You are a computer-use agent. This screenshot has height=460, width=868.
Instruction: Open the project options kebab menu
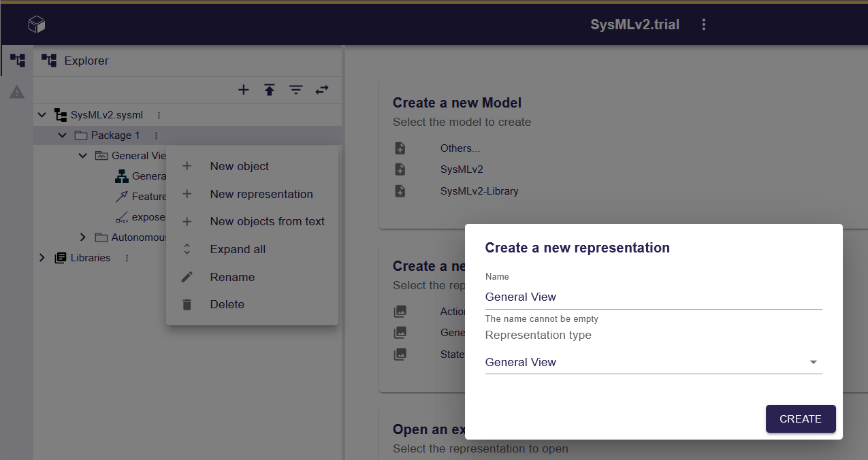coord(704,25)
